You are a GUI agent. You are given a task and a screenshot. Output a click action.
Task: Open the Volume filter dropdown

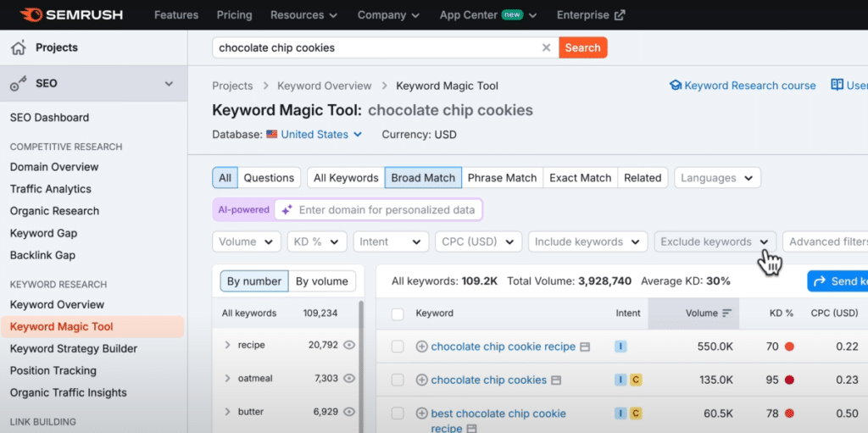[247, 242]
